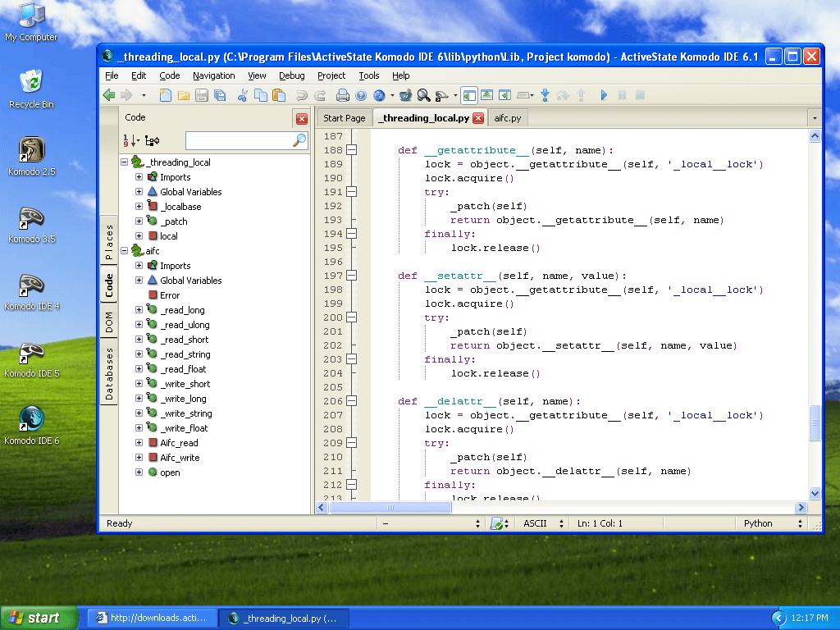Show the Databases side tab
840x630 pixels.
click(109, 373)
